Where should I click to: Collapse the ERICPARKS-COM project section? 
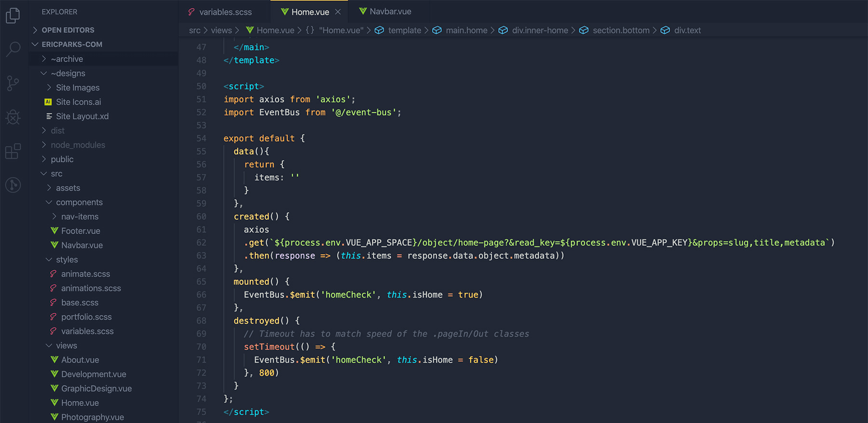(x=35, y=44)
